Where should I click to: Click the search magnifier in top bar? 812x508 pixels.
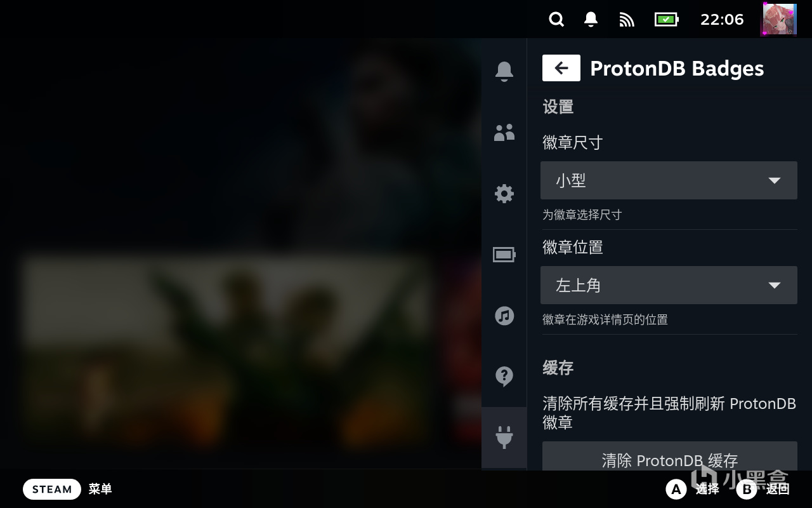pyautogui.click(x=556, y=20)
